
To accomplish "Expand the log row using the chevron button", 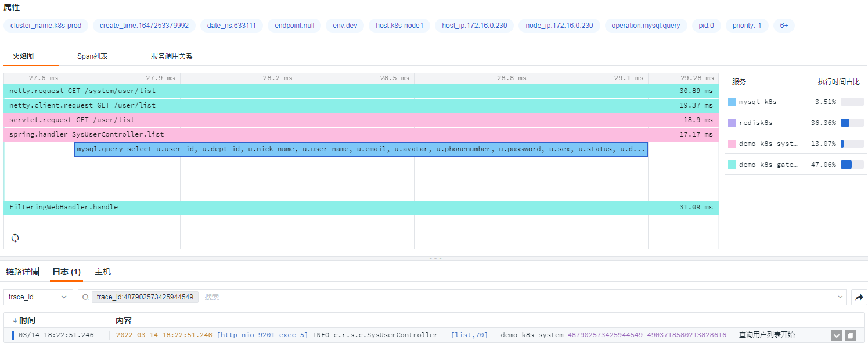I will point(836,335).
